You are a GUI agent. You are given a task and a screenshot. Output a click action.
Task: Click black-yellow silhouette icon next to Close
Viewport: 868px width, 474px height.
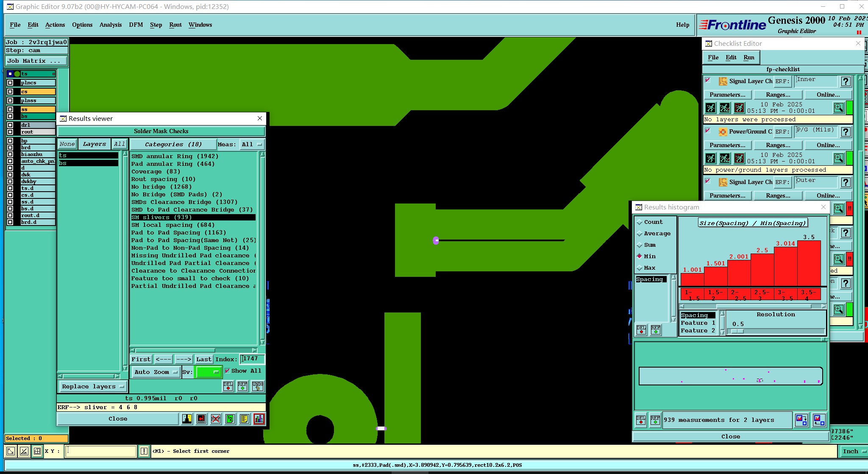point(187,419)
